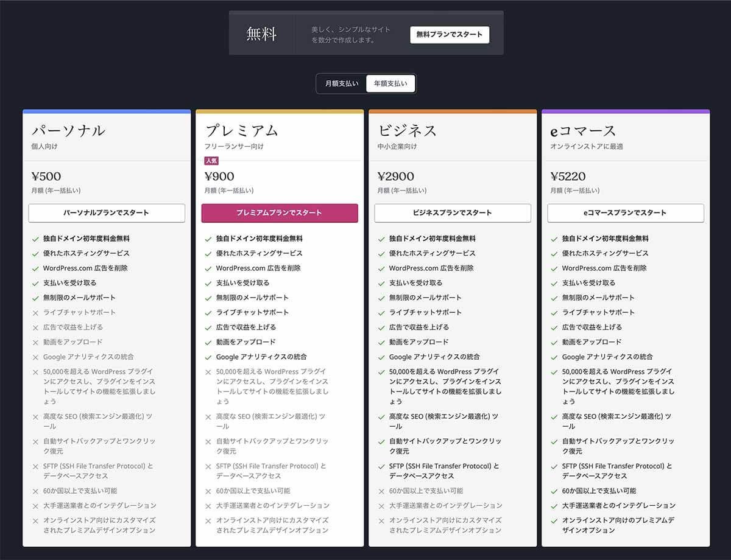Click checkmark beside 高度な SEO in ビジネス
The height and width of the screenshot is (560, 731).
pos(381,417)
